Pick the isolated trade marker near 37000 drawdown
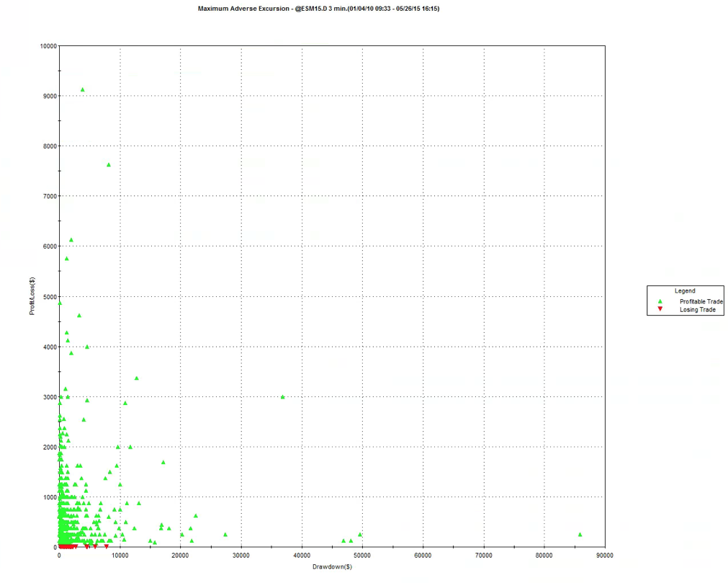 [283, 397]
